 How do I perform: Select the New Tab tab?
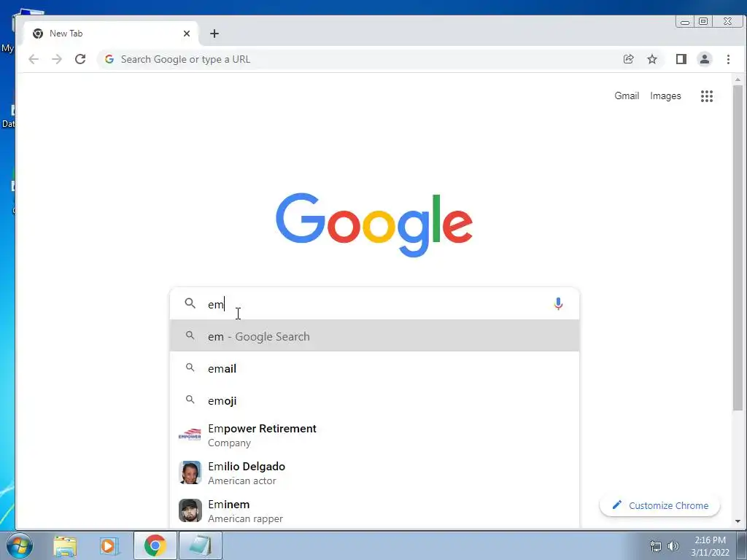click(x=111, y=34)
